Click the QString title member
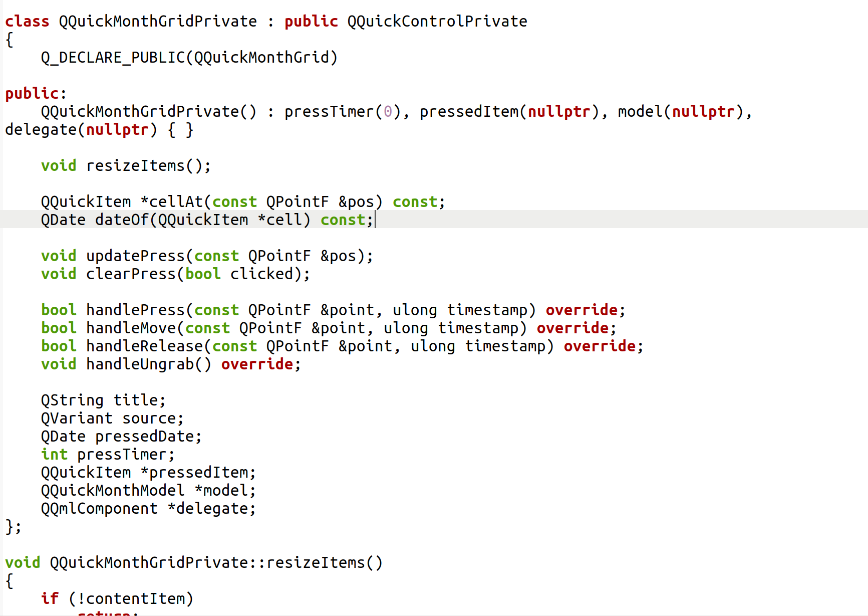This screenshot has width=868, height=616. (104, 400)
